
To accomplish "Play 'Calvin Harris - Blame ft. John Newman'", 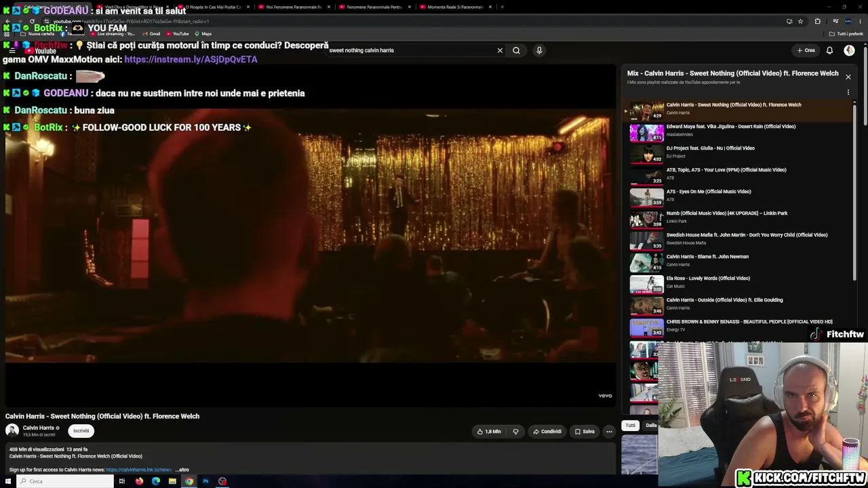I will [x=739, y=262].
